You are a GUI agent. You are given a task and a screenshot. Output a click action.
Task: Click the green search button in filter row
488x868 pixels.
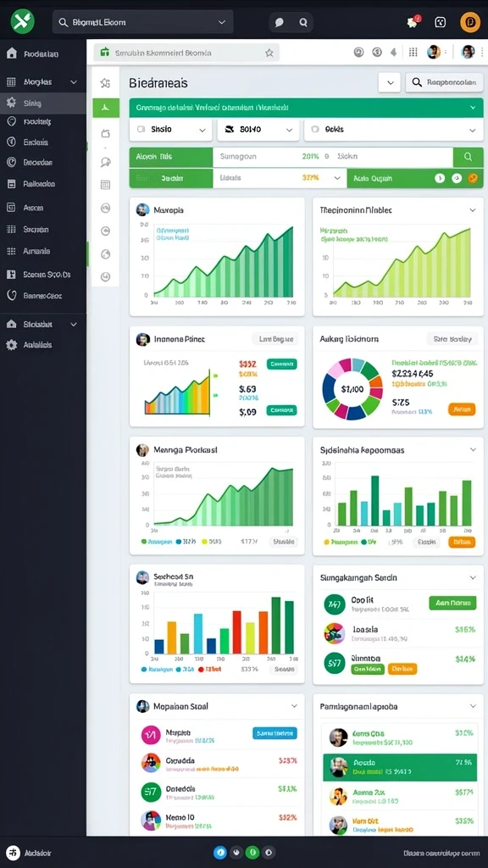468,157
